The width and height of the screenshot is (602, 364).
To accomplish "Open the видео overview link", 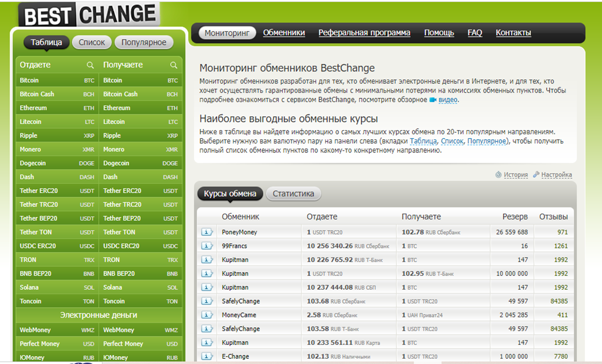I will pyautogui.click(x=448, y=100).
